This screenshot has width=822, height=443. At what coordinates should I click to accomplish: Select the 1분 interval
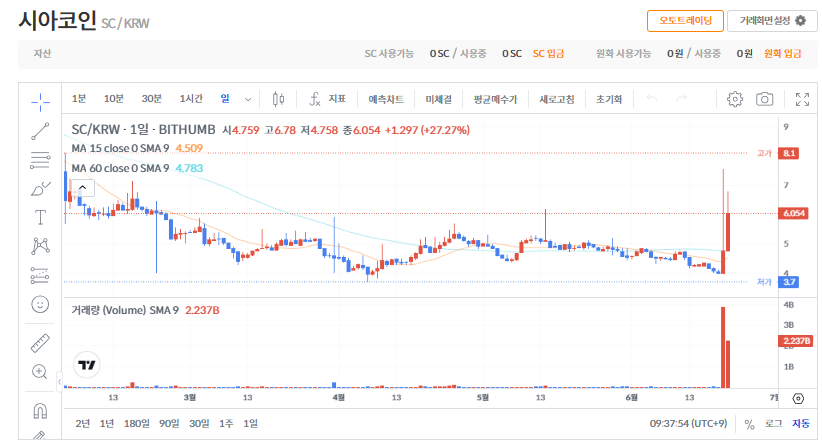tap(79, 99)
